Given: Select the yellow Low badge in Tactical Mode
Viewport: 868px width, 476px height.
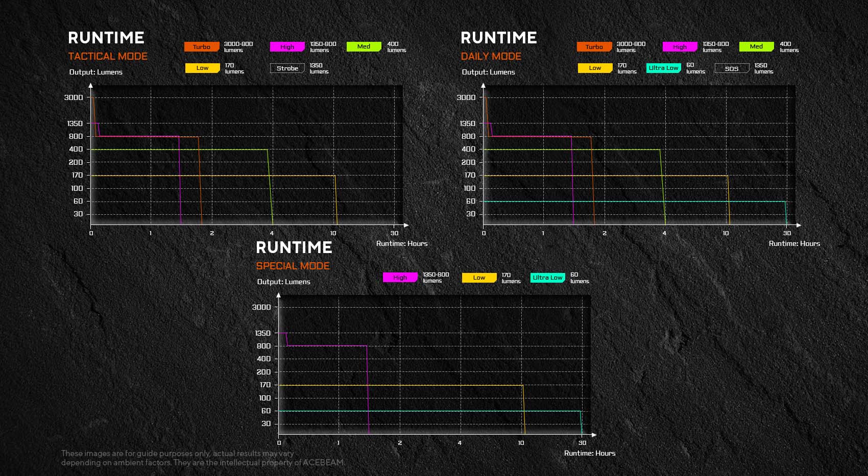Looking at the screenshot, I should pos(202,68).
